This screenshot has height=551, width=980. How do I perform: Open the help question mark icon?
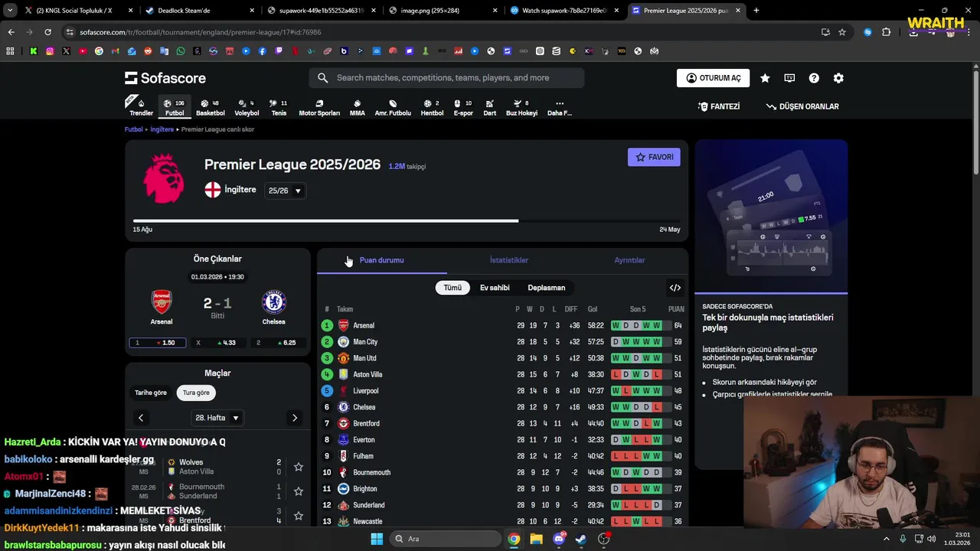tap(814, 78)
